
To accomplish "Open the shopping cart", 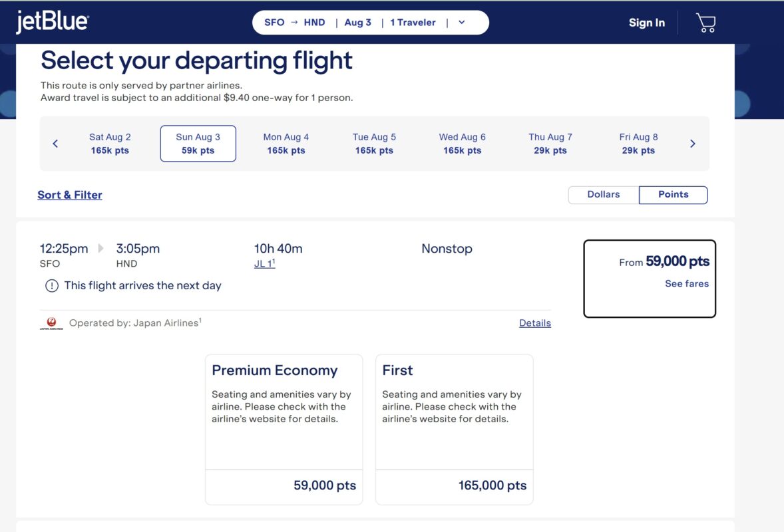I will (705, 22).
